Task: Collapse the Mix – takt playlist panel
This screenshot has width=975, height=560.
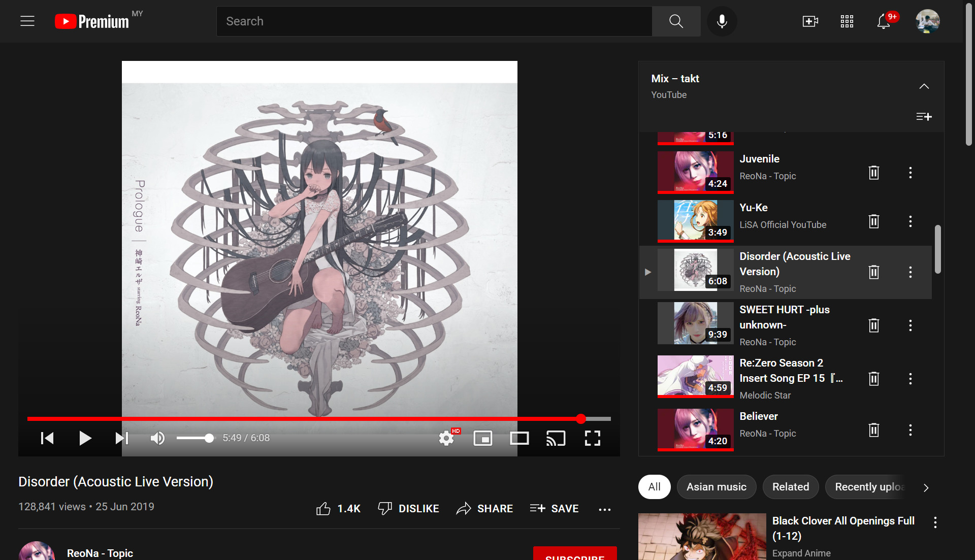Action: [924, 86]
